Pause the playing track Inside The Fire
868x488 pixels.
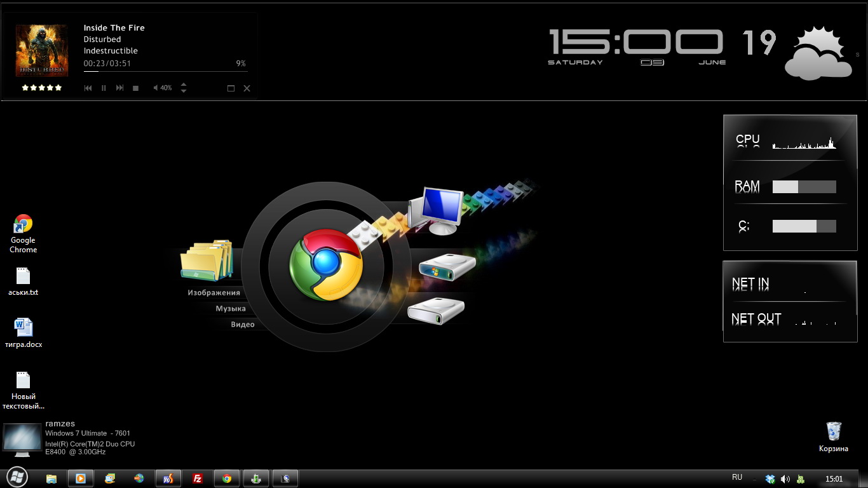(x=104, y=88)
